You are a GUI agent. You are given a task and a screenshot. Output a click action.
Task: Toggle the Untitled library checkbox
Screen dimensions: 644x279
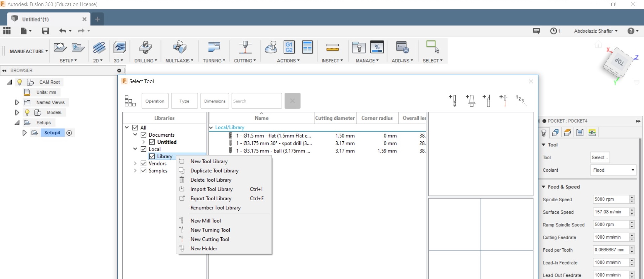click(152, 142)
